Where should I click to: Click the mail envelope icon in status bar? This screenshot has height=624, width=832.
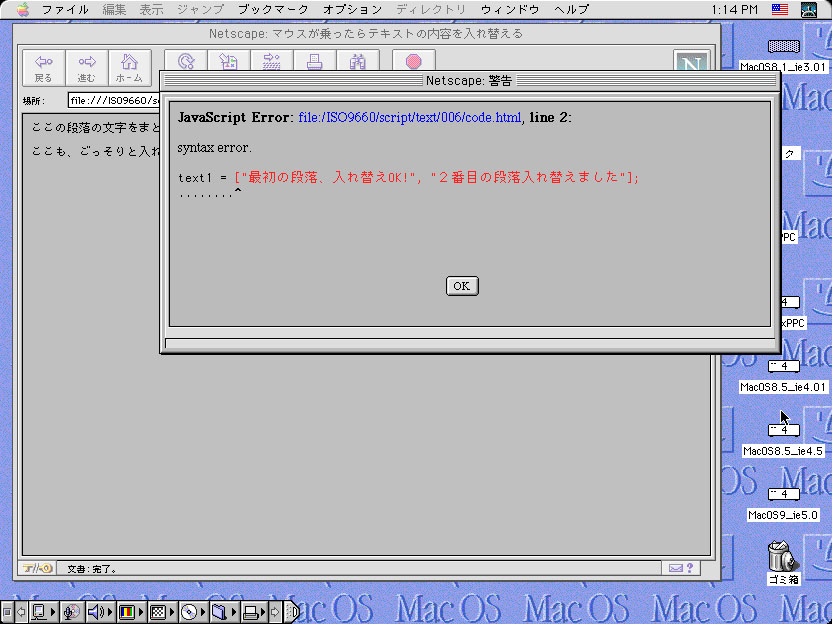[x=675, y=568]
